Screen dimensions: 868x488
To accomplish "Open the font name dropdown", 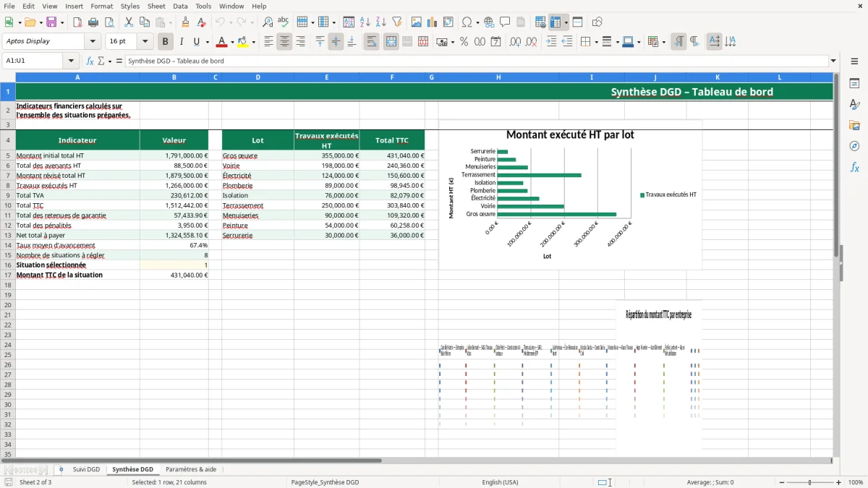I will 93,42.
